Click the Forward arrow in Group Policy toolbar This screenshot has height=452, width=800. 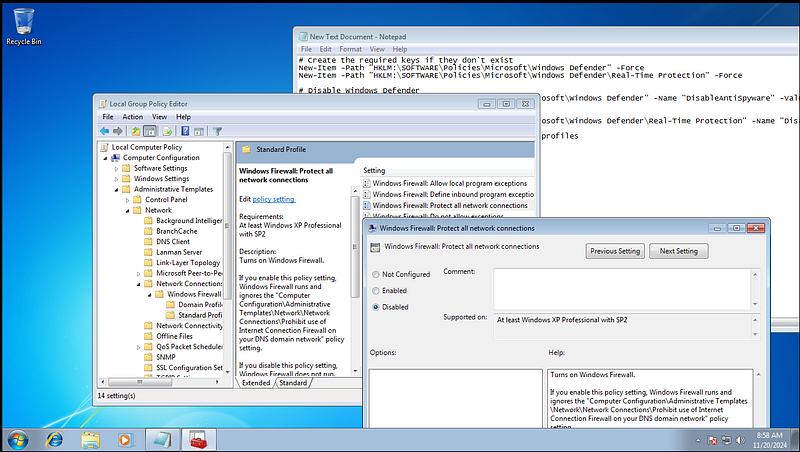(x=118, y=131)
